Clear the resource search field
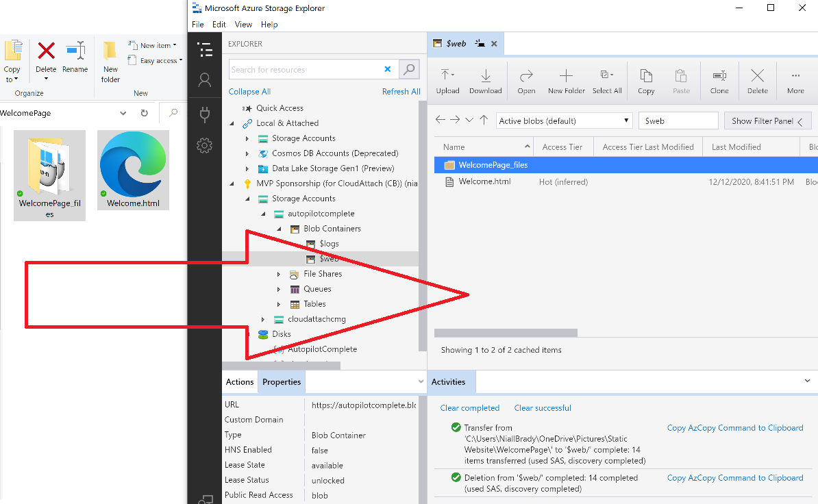 point(388,68)
